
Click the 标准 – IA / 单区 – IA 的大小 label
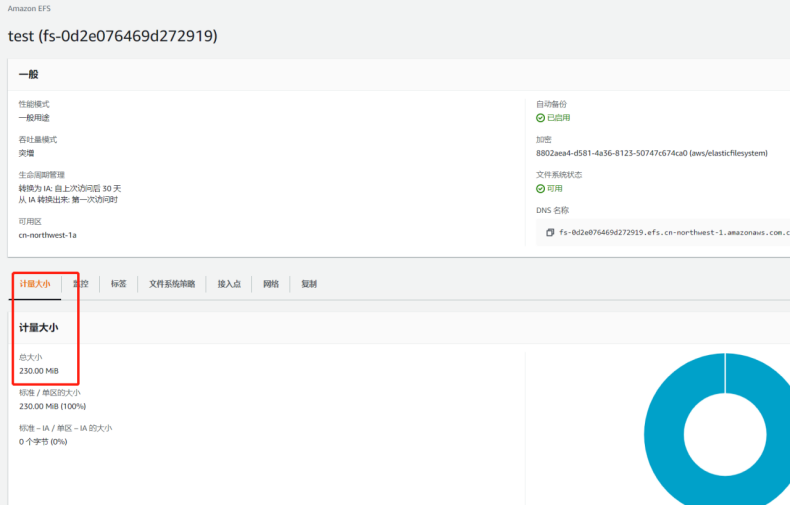[65, 428]
